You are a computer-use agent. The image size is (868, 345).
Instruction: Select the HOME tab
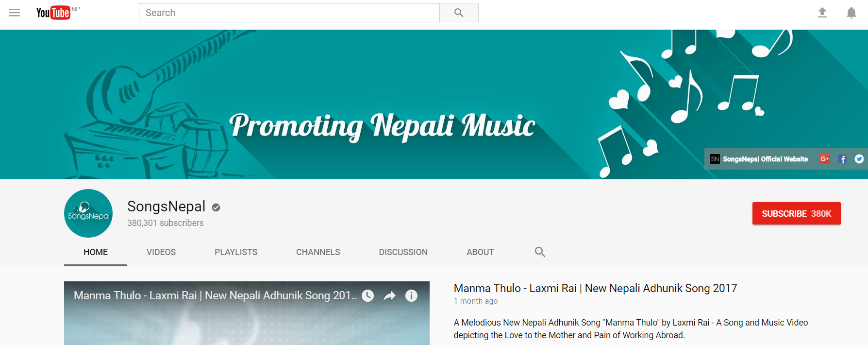[x=96, y=252]
